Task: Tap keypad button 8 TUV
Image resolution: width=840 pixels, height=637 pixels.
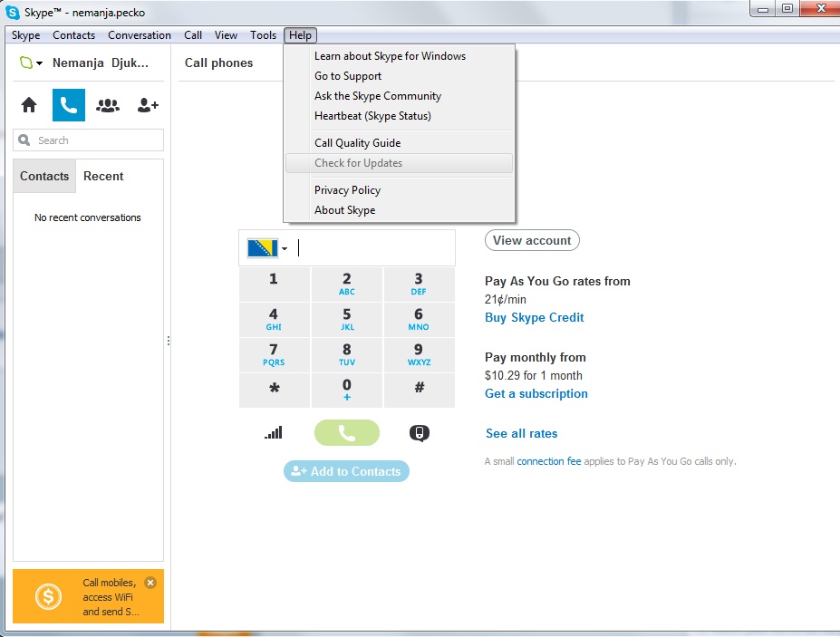Action: (x=347, y=355)
